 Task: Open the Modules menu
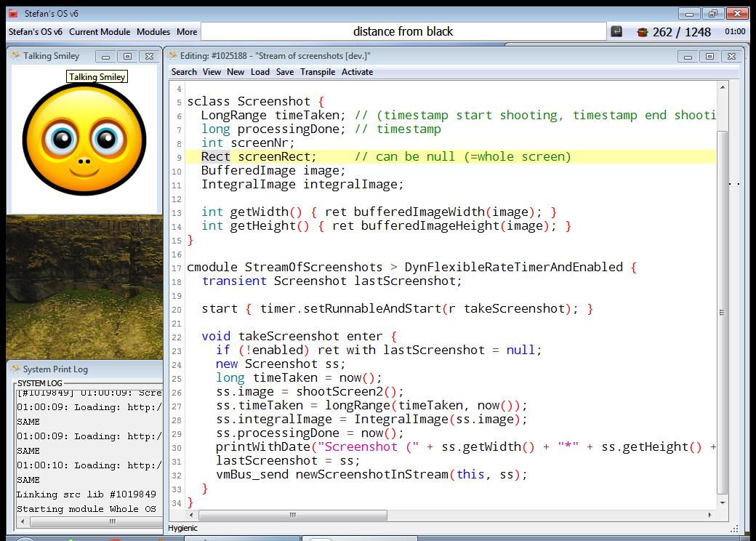point(153,32)
